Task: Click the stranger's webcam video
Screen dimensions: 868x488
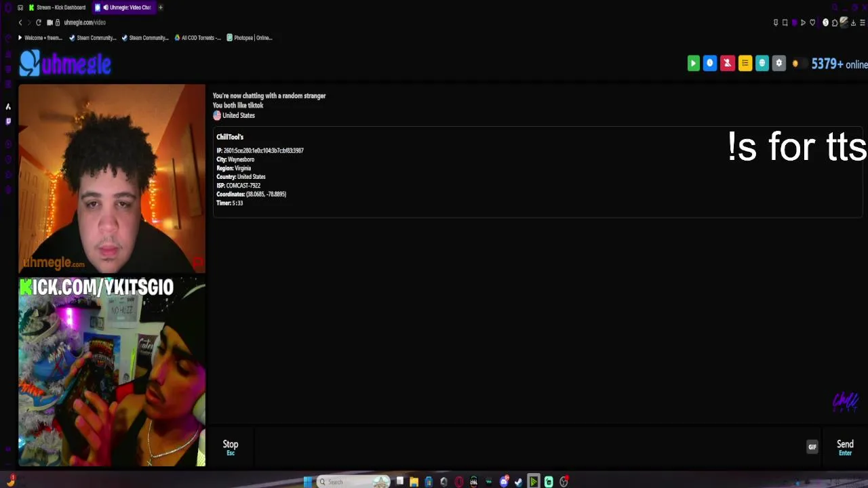Action: [112, 178]
